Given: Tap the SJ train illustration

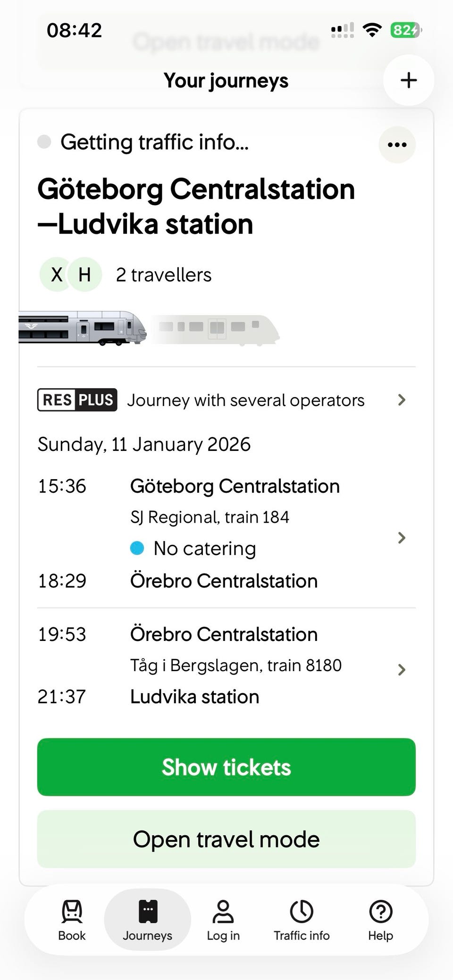Looking at the screenshot, I should pyautogui.click(x=83, y=328).
